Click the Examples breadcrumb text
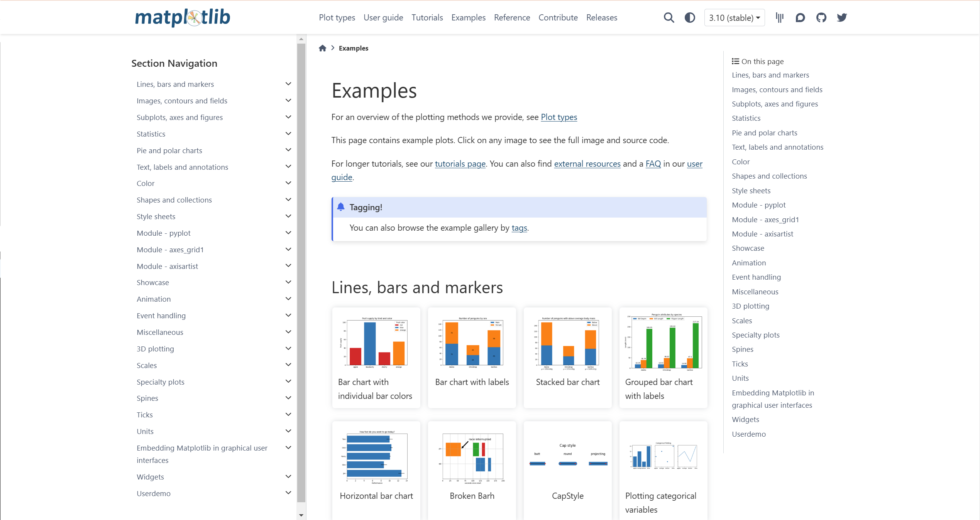The width and height of the screenshot is (980, 520). [x=354, y=48]
